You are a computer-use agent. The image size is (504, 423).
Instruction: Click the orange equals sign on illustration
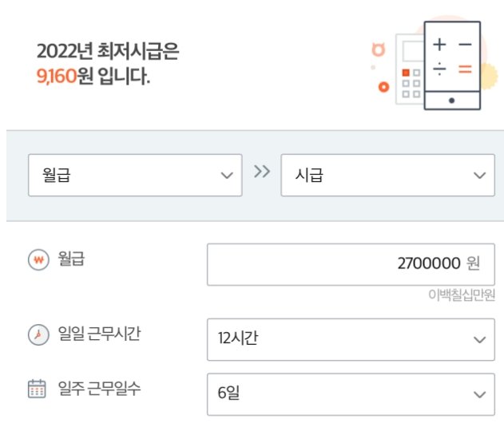click(x=465, y=69)
